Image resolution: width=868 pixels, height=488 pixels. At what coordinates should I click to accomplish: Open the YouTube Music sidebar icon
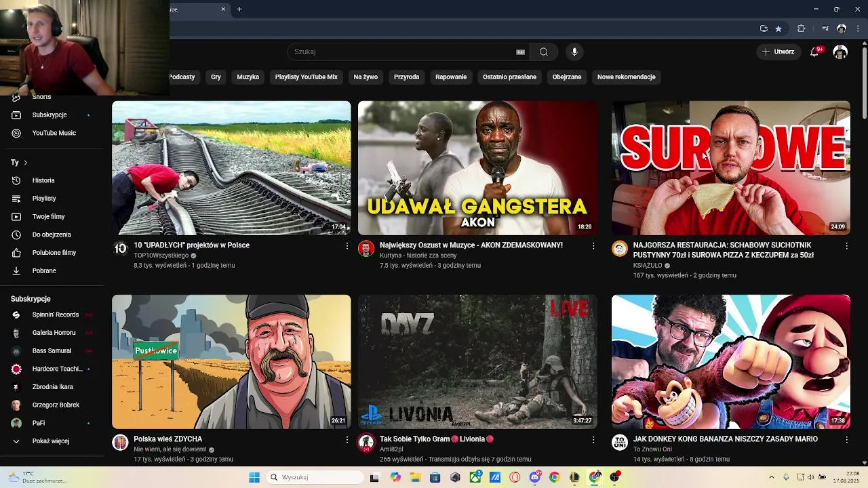point(16,133)
